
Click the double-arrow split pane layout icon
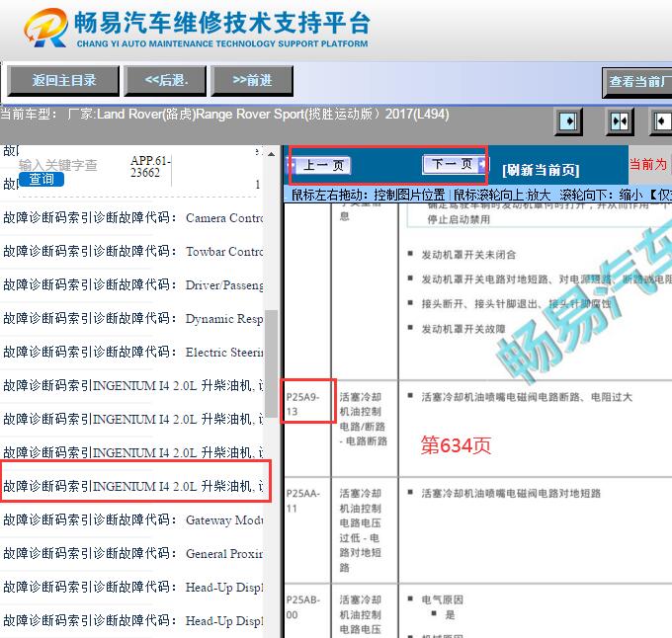coord(620,121)
